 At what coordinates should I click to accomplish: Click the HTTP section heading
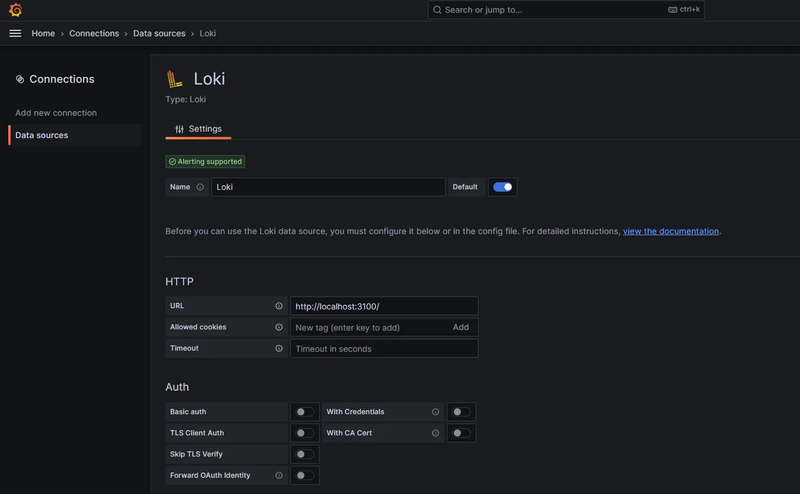click(180, 282)
